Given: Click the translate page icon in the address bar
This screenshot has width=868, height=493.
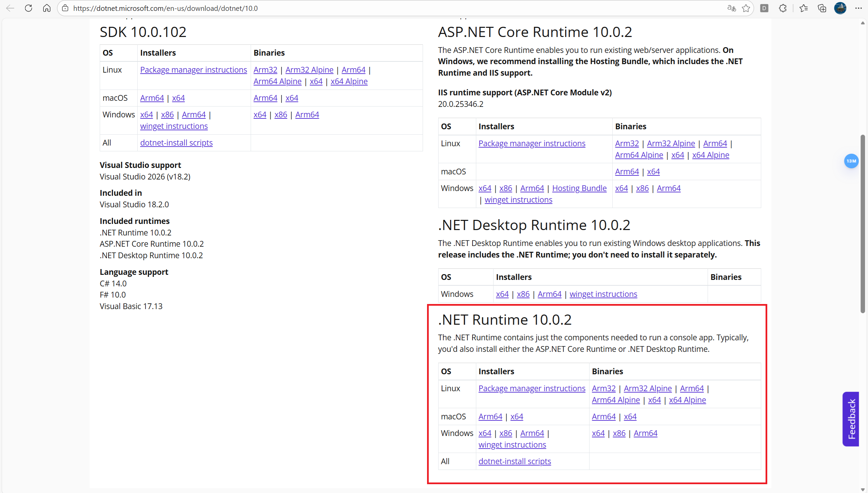Looking at the screenshot, I should (x=732, y=8).
